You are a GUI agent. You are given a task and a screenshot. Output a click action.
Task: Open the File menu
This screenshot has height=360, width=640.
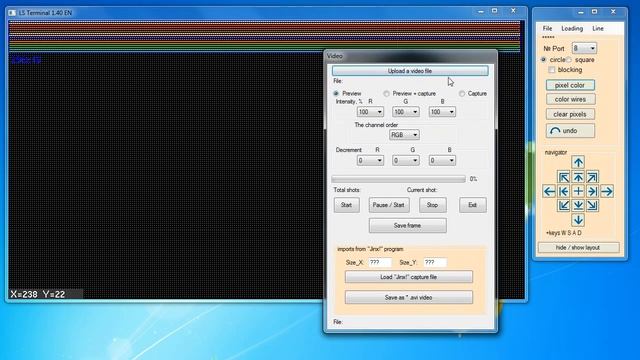click(x=547, y=28)
